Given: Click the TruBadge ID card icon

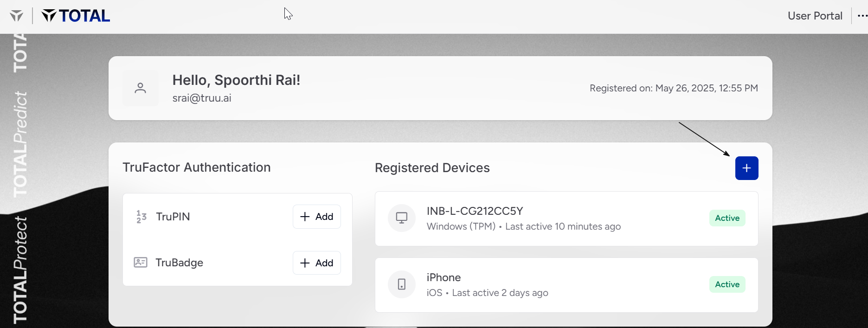Looking at the screenshot, I should (141, 263).
